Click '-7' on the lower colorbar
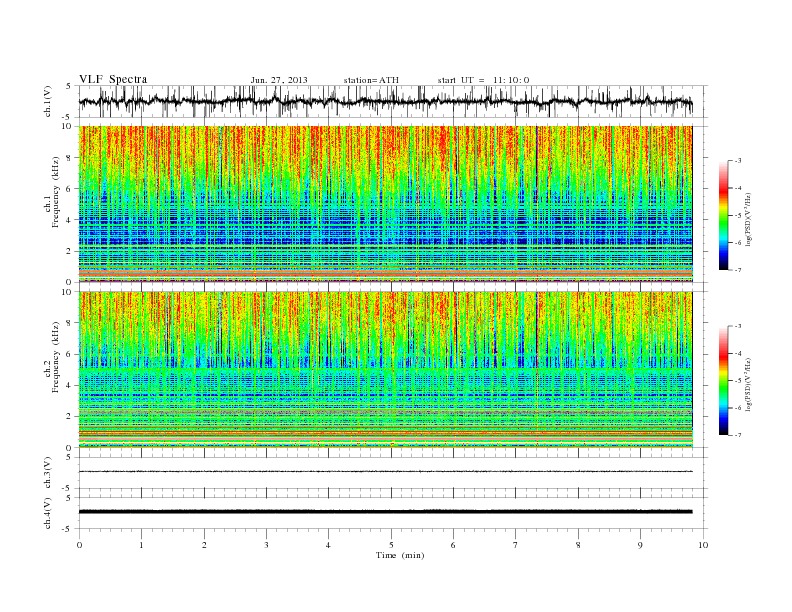Image resolution: width=792 pixels, height=612 pixels. coord(737,435)
